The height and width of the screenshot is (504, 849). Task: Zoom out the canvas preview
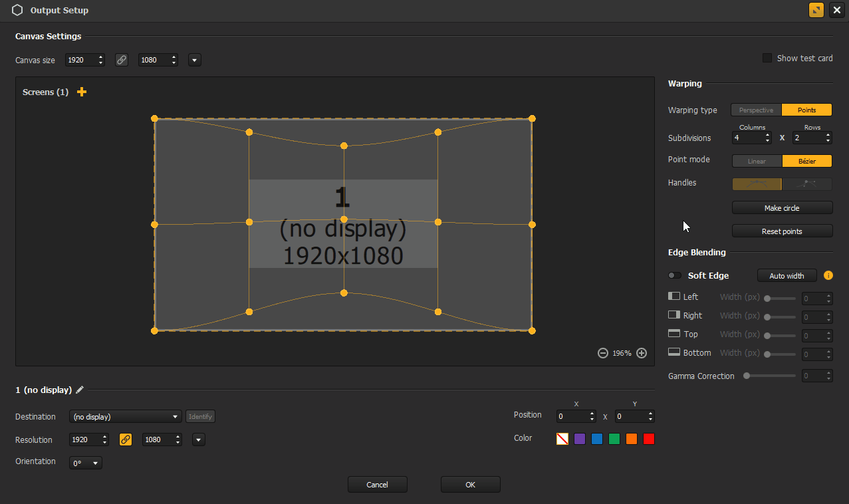coord(603,353)
